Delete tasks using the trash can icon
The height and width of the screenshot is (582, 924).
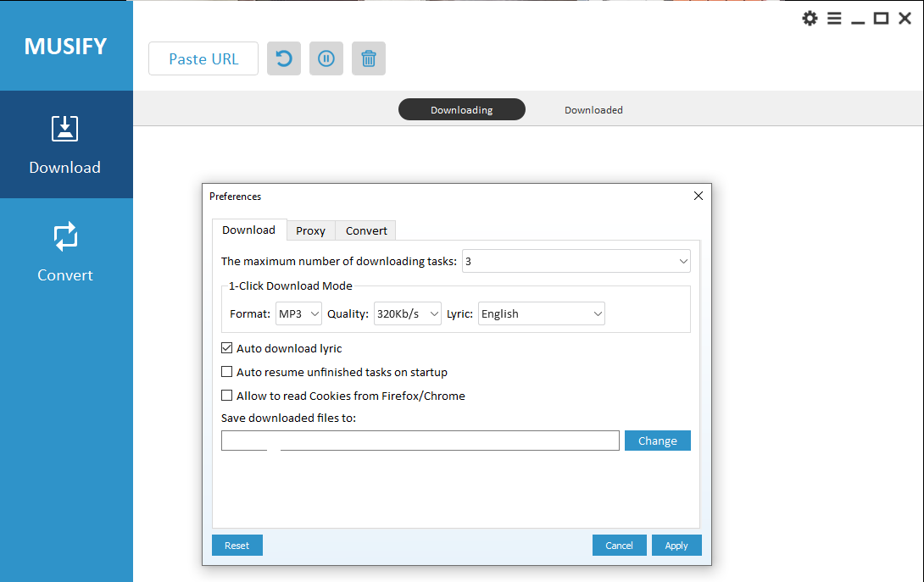368,58
